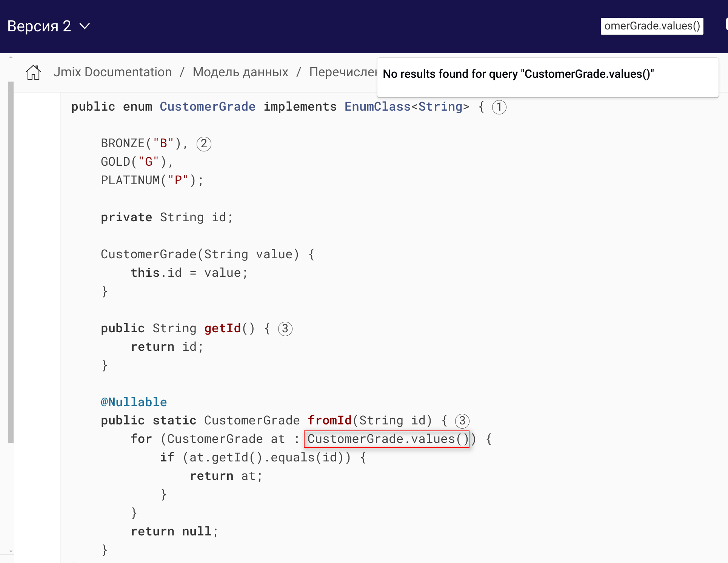728x563 pixels.
Task: Click callout 1 after EnumClass<String>
Action: coord(499,107)
